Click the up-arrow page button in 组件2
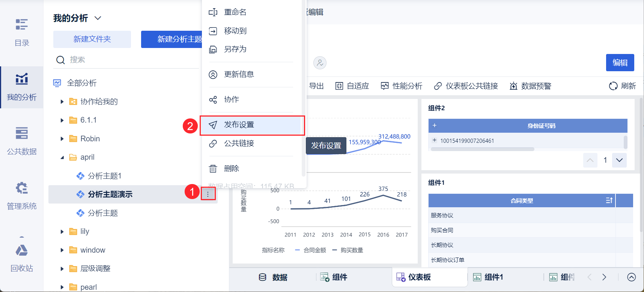This screenshot has width=644, height=292. tap(590, 160)
